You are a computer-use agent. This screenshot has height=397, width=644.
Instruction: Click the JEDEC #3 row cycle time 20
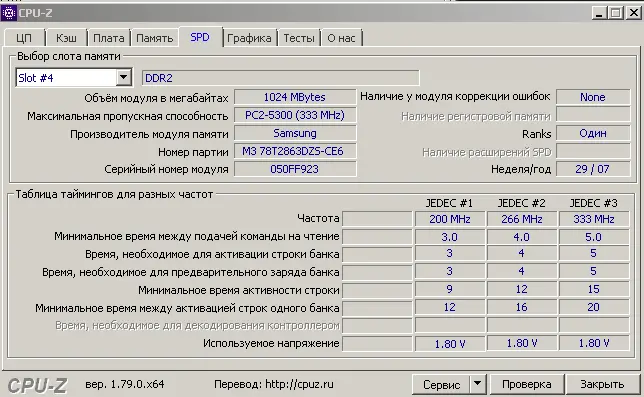[x=594, y=308]
